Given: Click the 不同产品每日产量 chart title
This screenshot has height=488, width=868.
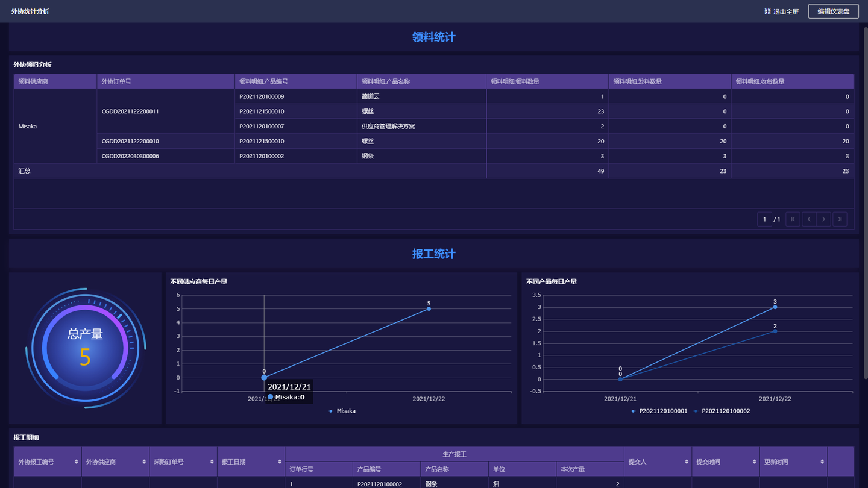Looking at the screenshot, I should pos(551,281).
